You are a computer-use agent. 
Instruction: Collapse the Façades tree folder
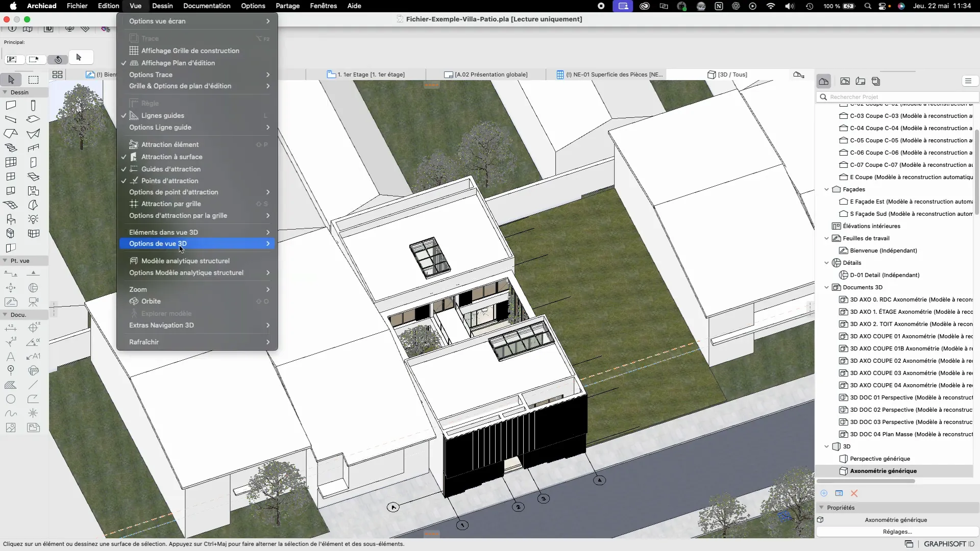coord(826,189)
